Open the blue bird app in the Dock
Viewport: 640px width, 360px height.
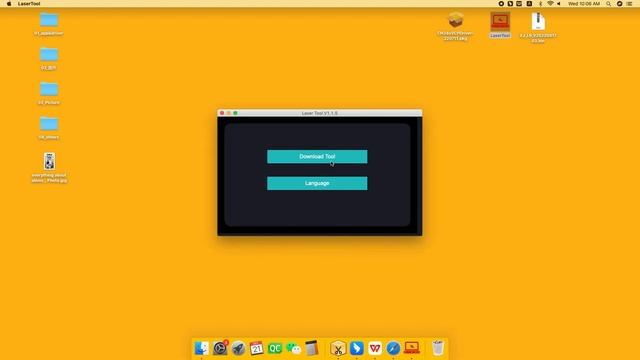click(x=356, y=348)
